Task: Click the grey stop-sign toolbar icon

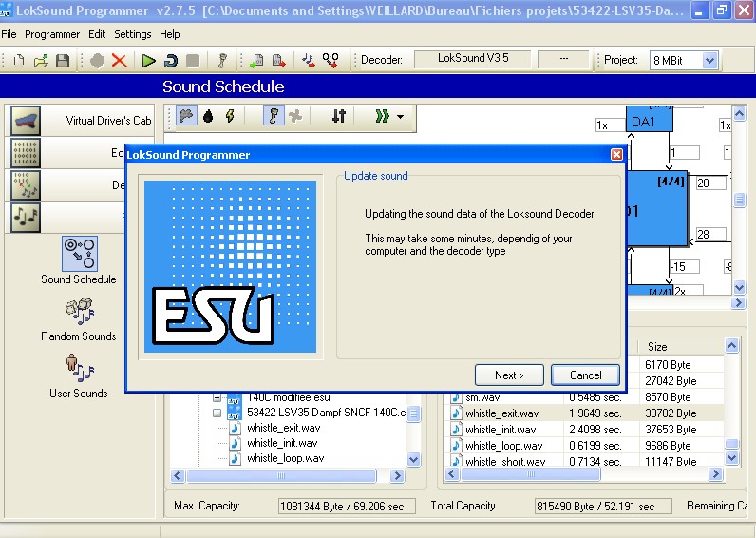Action: (97, 61)
